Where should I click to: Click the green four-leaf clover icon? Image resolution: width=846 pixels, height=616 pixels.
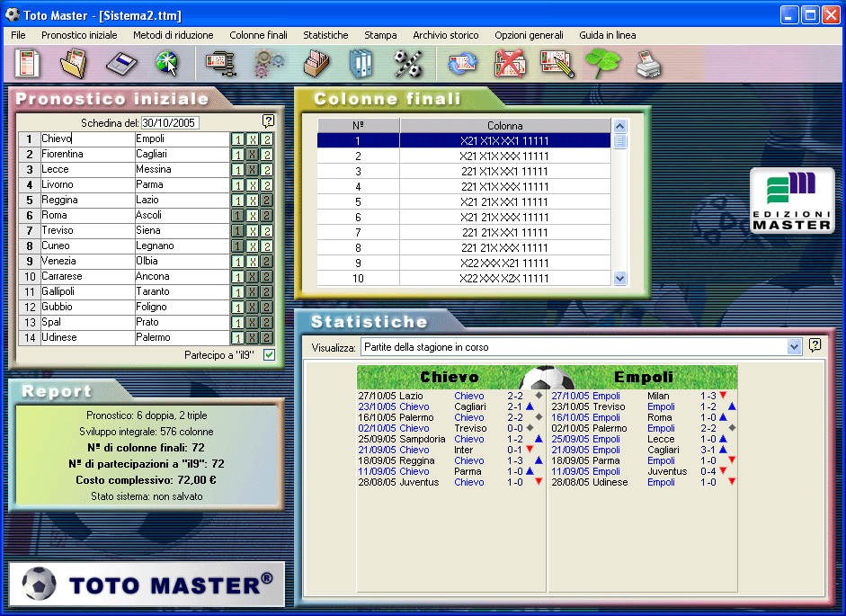(602, 64)
